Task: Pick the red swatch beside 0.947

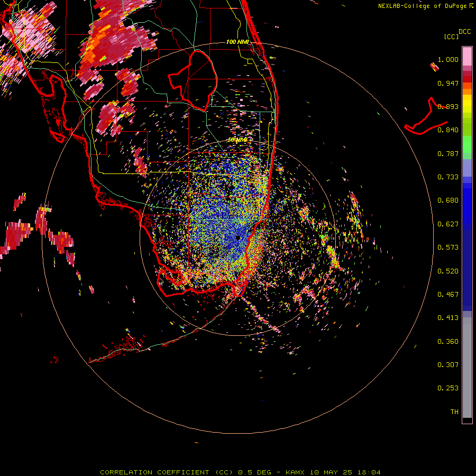Action: [467, 79]
